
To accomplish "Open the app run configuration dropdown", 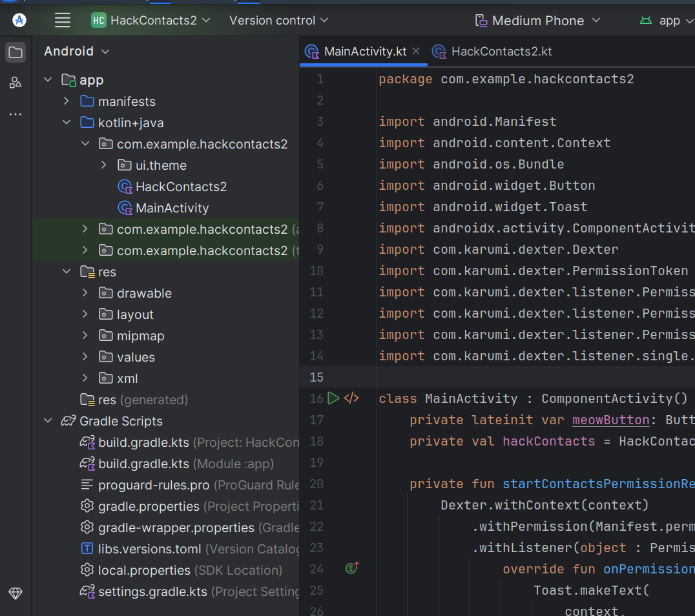I will 666,21.
